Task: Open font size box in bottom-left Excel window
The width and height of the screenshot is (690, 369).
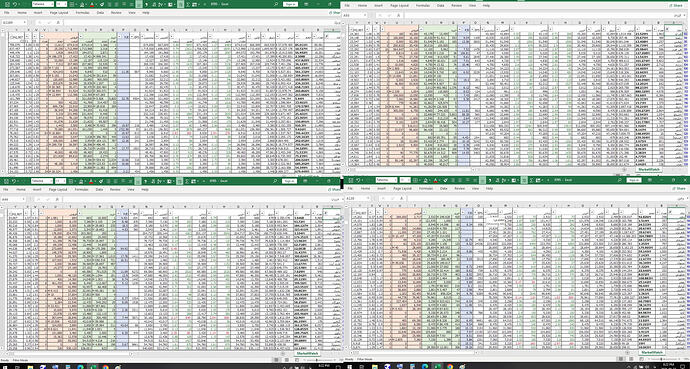Action: [60, 181]
